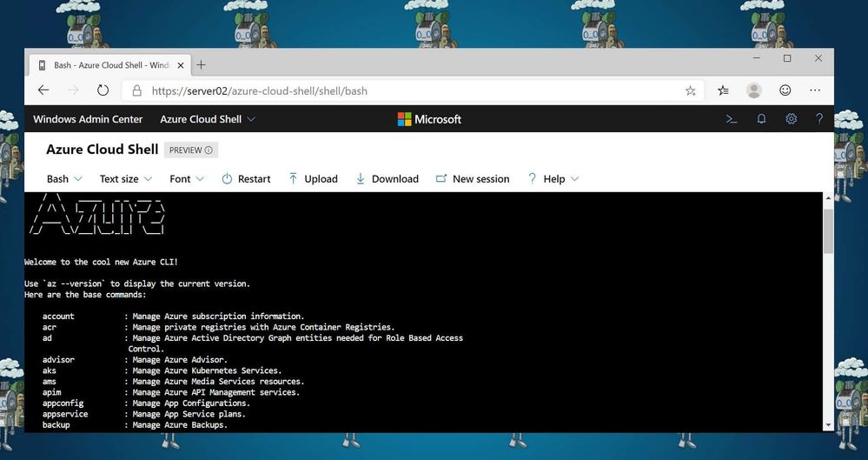Click the PREVIEW badge

coord(191,150)
